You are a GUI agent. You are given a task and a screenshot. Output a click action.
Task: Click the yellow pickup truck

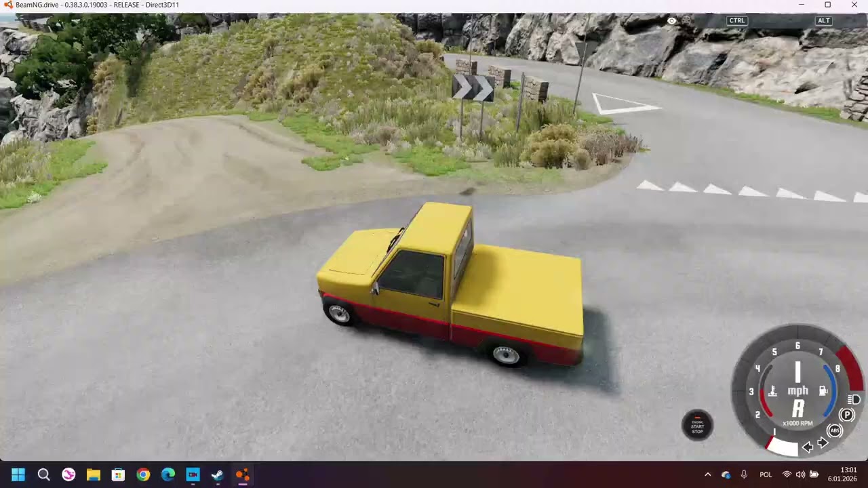[x=452, y=285]
